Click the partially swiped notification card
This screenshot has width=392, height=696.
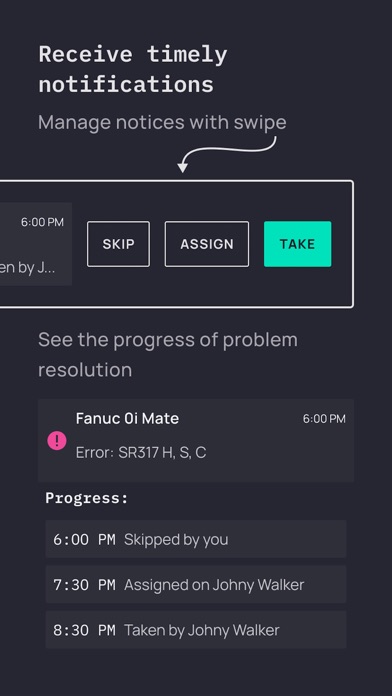(x=36, y=244)
